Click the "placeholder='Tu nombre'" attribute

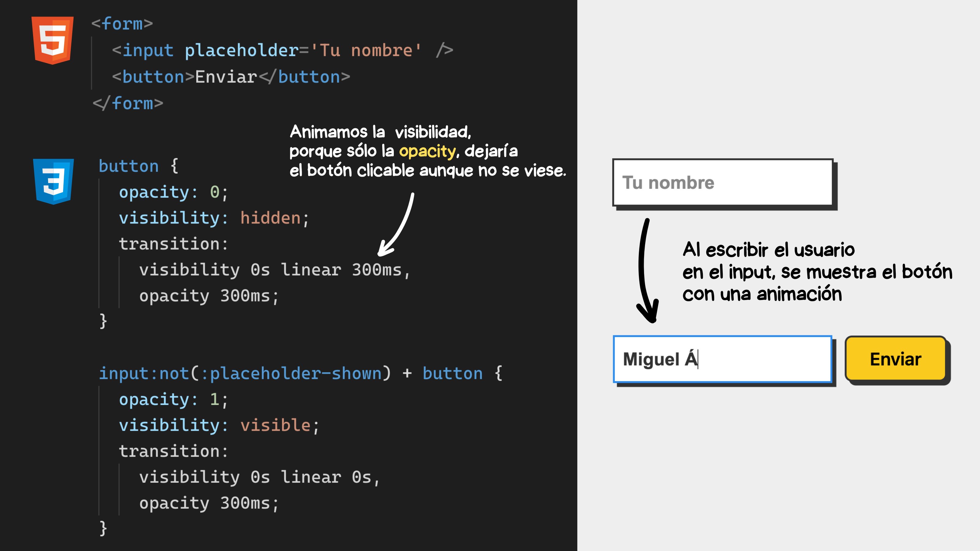[x=303, y=50]
